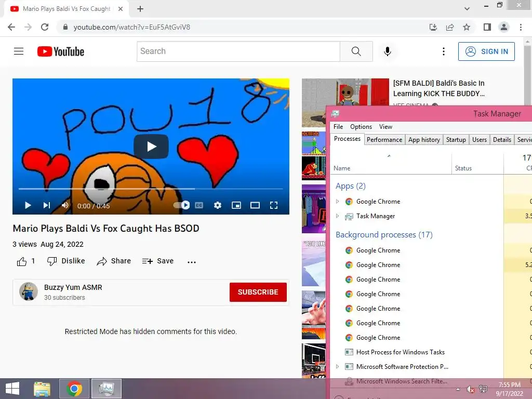Open Chrome side panel
The width and height of the screenshot is (532, 399).
pyautogui.click(x=487, y=27)
